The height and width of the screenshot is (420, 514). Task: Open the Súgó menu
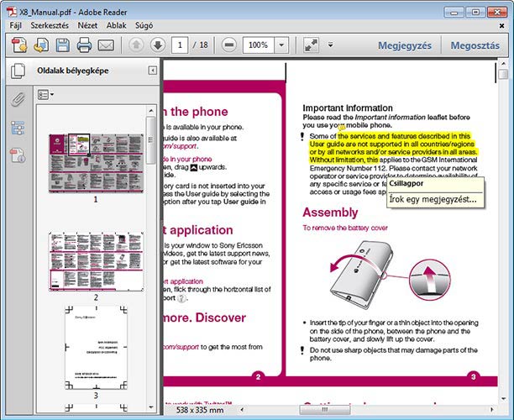tap(144, 25)
